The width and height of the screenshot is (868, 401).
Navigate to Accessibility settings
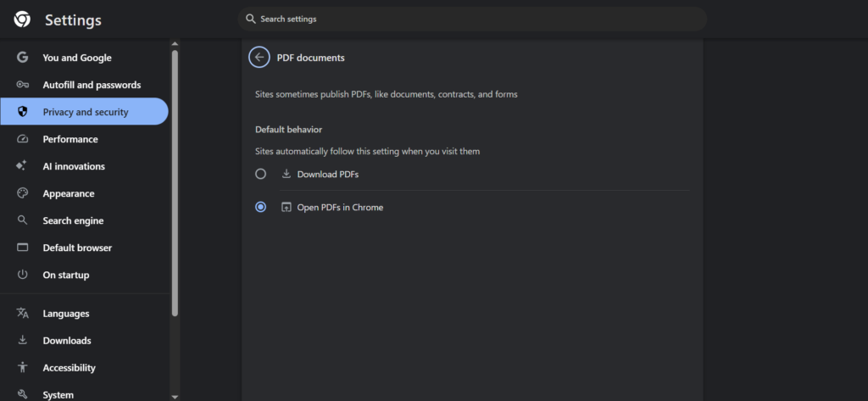(69, 368)
